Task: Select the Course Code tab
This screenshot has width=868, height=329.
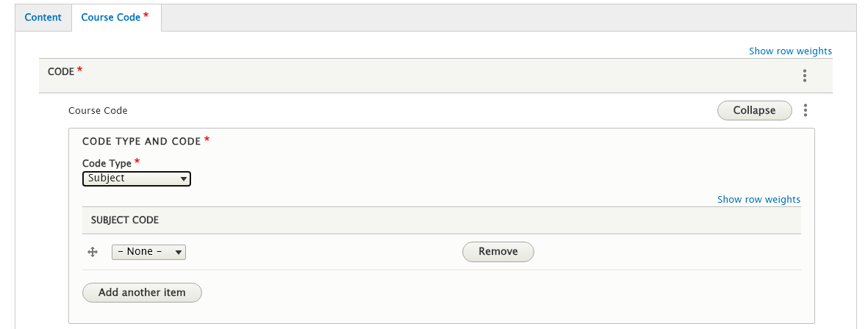Action: tap(110, 17)
